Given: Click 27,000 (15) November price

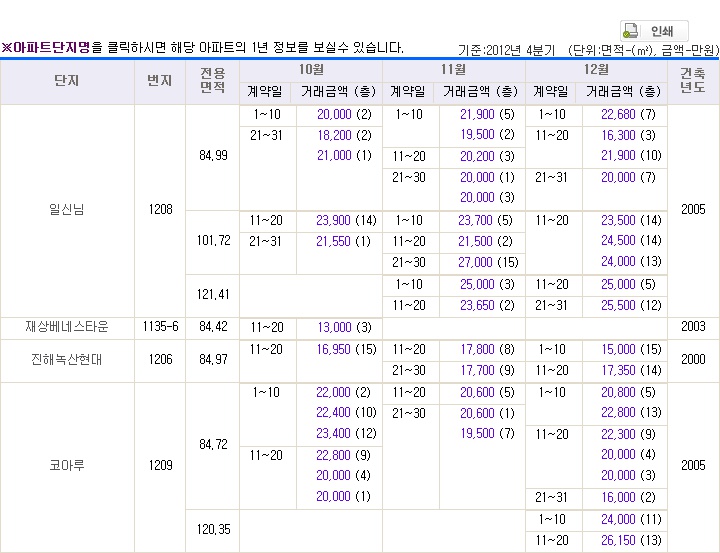Looking at the screenshot, I should tap(488, 262).
